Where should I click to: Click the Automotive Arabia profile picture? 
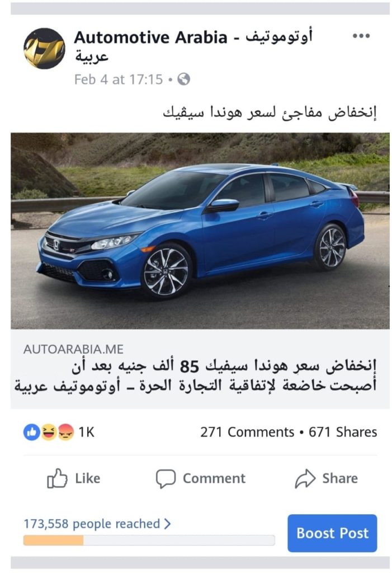(x=44, y=49)
